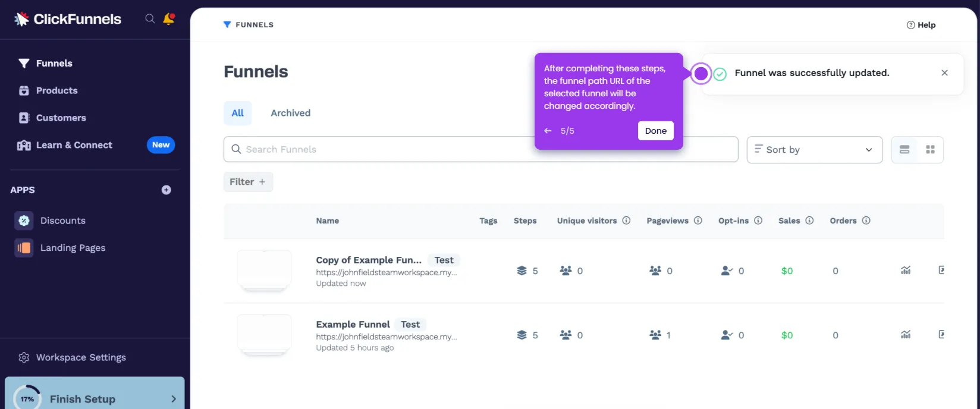Switch to grid view layout
The height and width of the screenshot is (409, 980).
[x=931, y=150]
